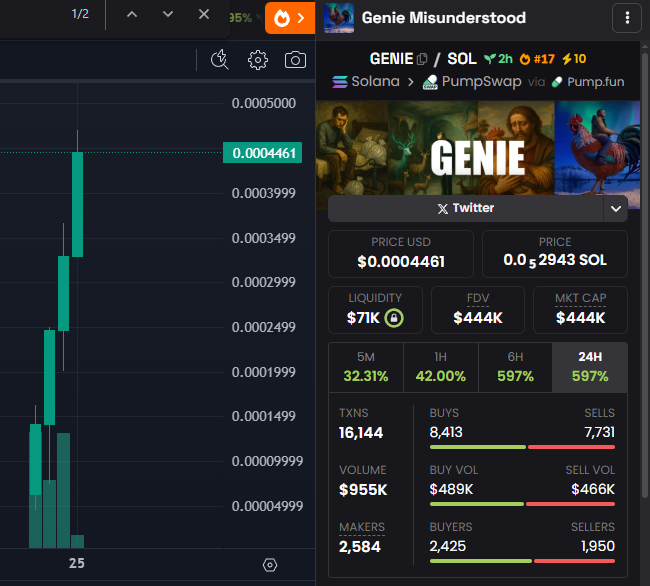Open the three-dot options menu
650x586 pixels.
tap(627, 18)
